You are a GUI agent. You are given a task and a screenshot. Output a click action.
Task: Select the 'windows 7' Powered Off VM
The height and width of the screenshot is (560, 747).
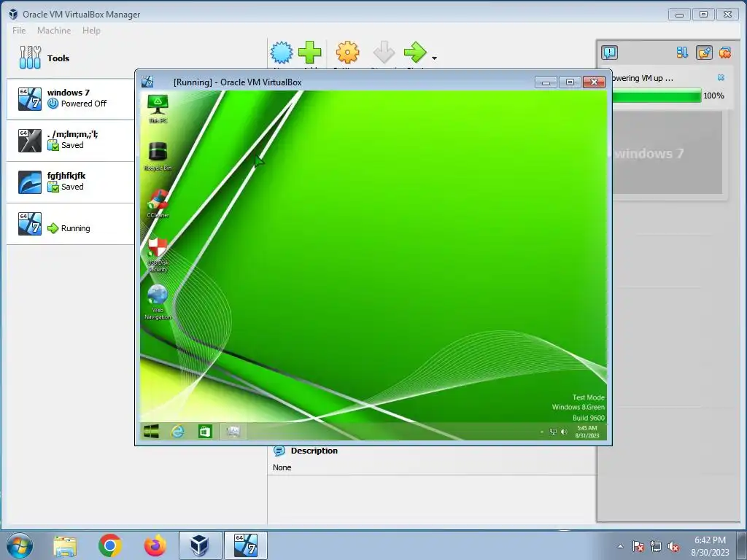pyautogui.click(x=71, y=98)
